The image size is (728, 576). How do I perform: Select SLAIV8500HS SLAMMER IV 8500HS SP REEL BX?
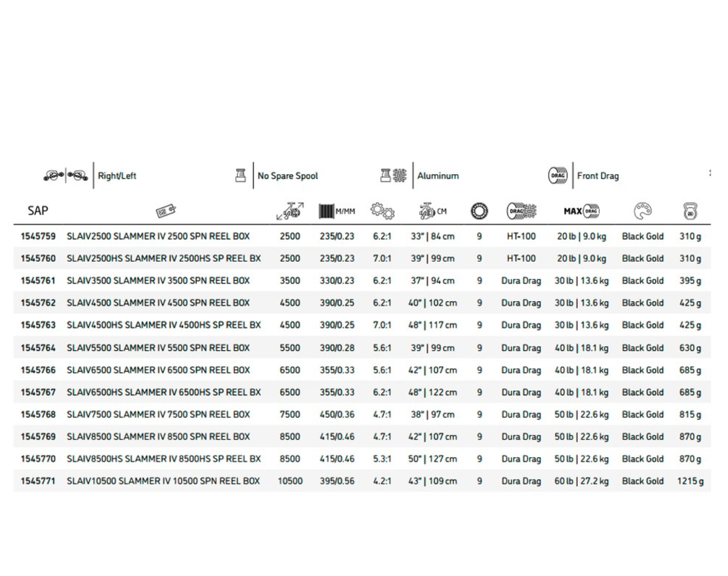[x=164, y=459]
